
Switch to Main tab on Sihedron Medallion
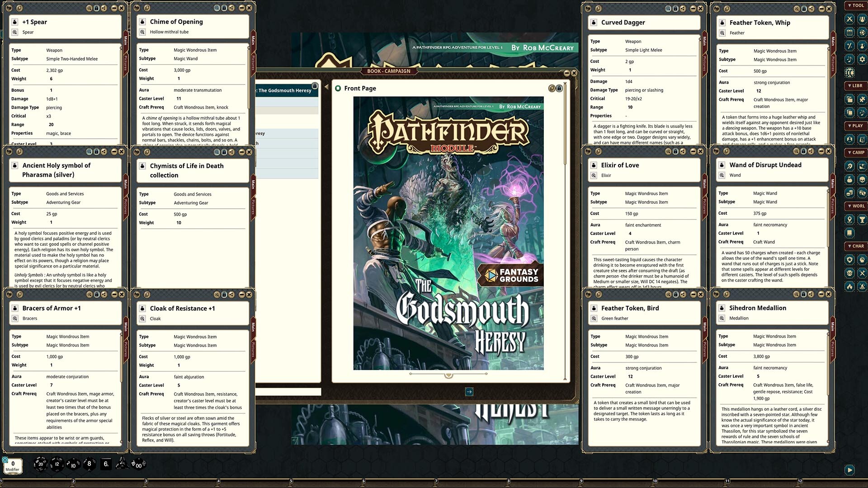(x=832, y=326)
